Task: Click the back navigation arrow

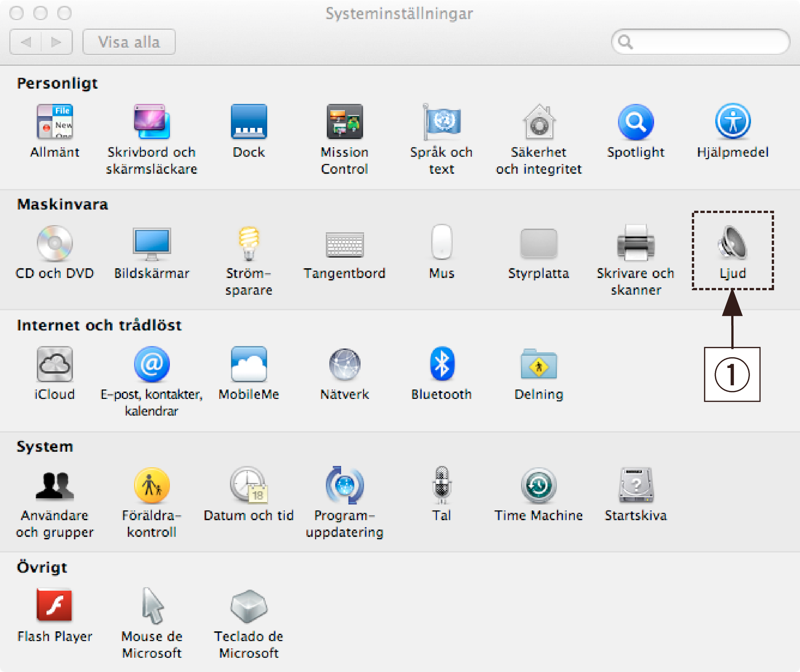Action: click(x=26, y=42)
